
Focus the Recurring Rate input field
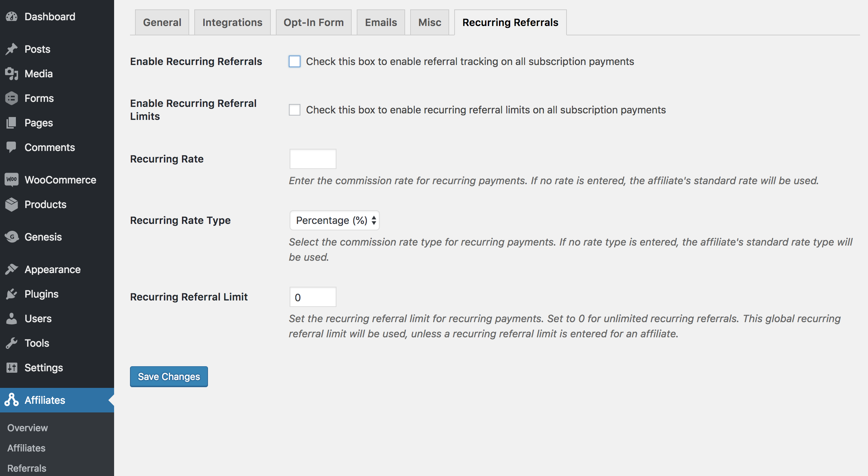coord(313,159)
